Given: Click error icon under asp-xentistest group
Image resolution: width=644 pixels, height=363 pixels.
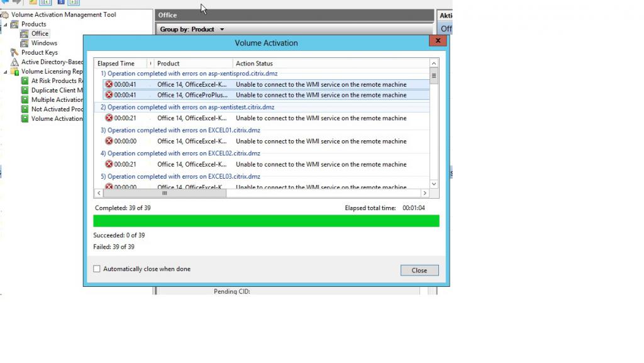Looking at the screenshot, I should (x=109, y=118).
